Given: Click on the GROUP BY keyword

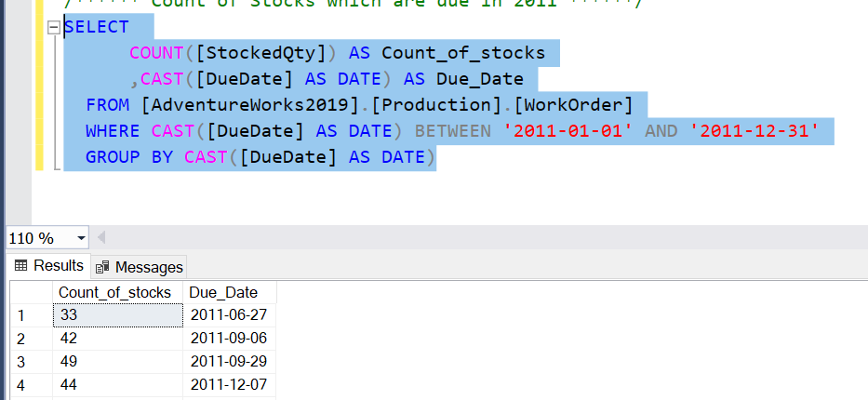Looking at the screenshot, I should click(x=128, y=157).
